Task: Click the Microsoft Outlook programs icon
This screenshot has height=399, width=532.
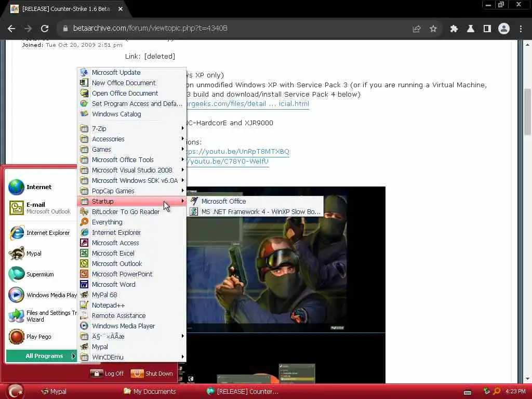Action: (84, 263)
